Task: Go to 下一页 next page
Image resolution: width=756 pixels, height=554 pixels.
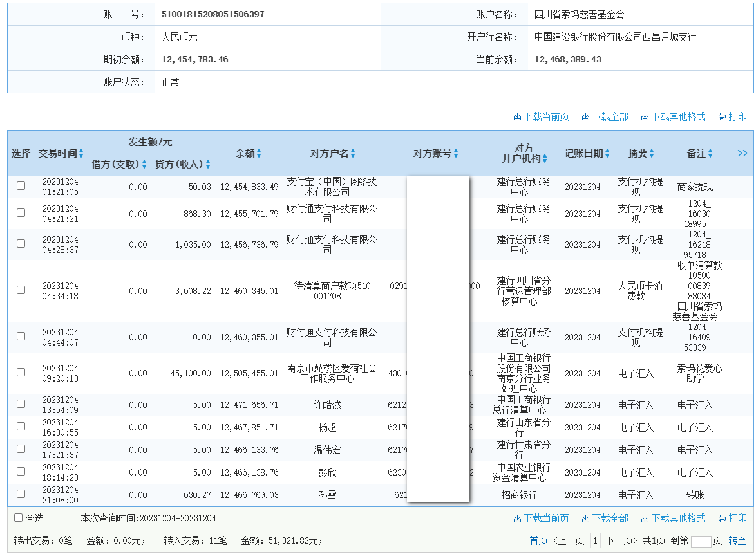Action: (x=621, y=540)
